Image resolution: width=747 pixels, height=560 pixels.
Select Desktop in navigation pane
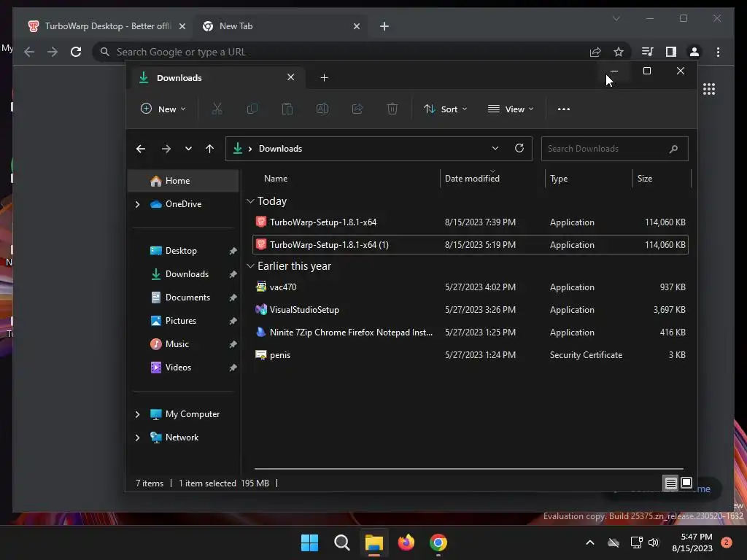pos(183,251)
